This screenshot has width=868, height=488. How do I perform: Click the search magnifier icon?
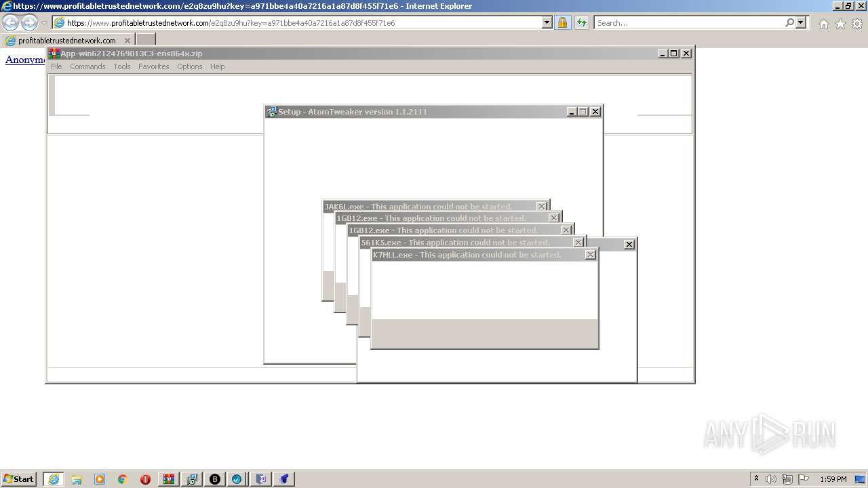tap(789, 23)
